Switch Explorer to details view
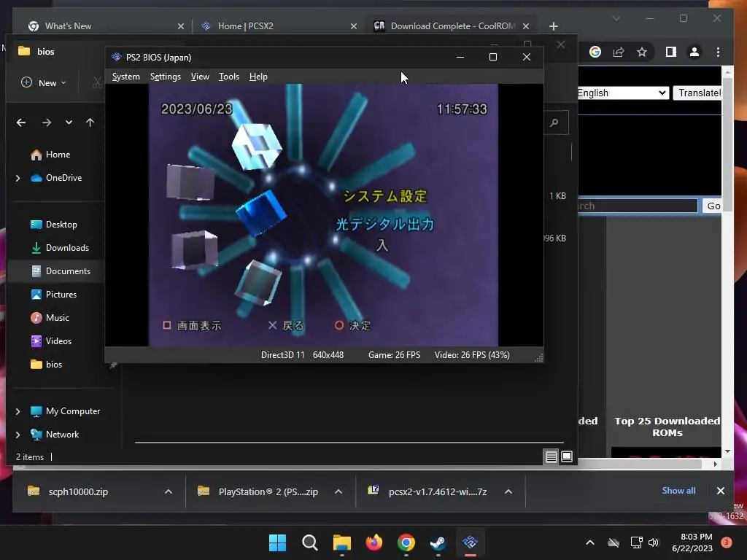 tap(551, 457)
